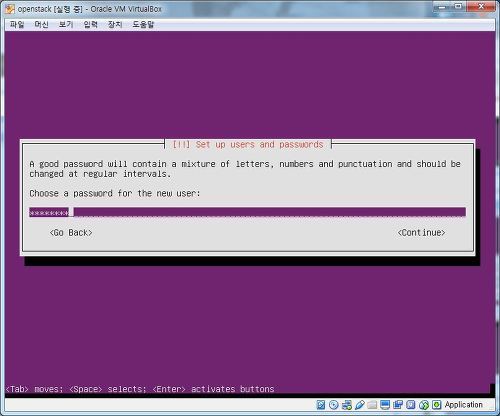The height and width of the screenshot is (416, 500).
Task: Open the 파일 menu
Action: tap(17, 24)
